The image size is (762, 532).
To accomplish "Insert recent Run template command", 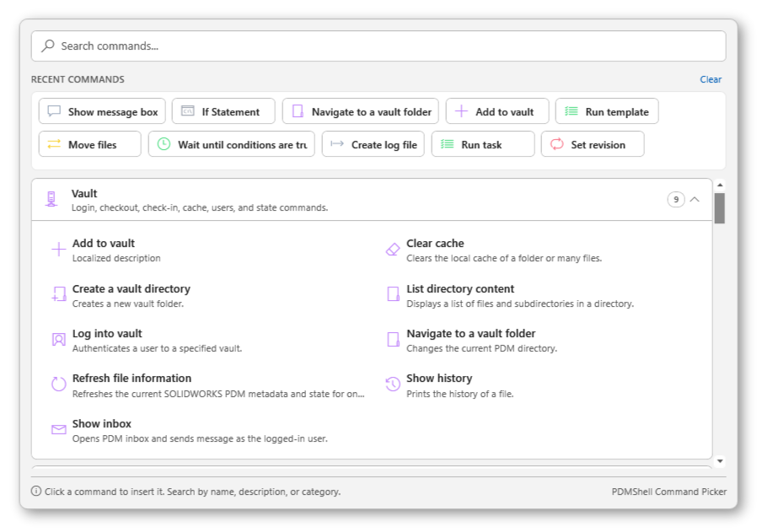I will [607, 111].
